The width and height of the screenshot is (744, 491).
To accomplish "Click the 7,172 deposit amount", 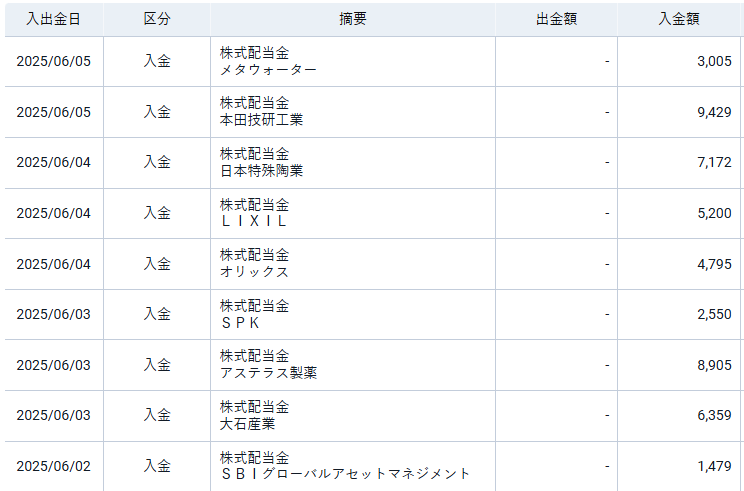I will tap(714, 163).
